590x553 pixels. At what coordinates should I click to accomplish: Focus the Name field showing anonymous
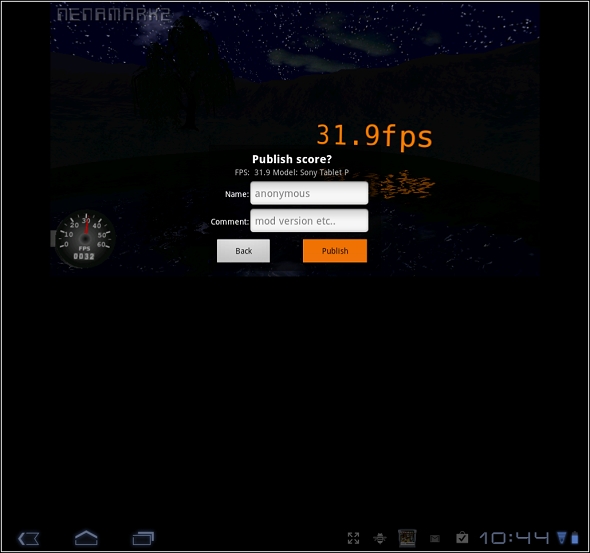point(309,193)
